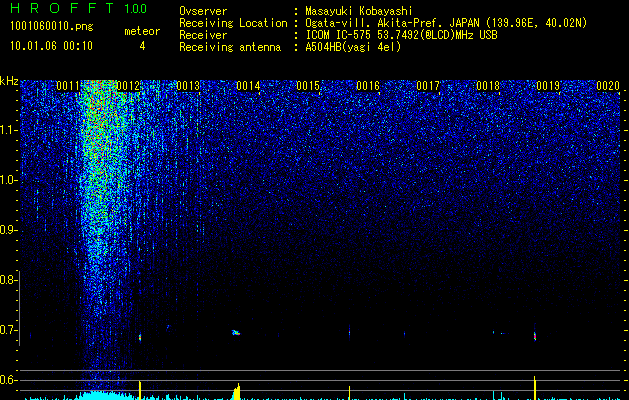The width and height of the screenshot is (629, 400).
Task: Click the yellow power spike just before 0019
Action: coord(535,388)
